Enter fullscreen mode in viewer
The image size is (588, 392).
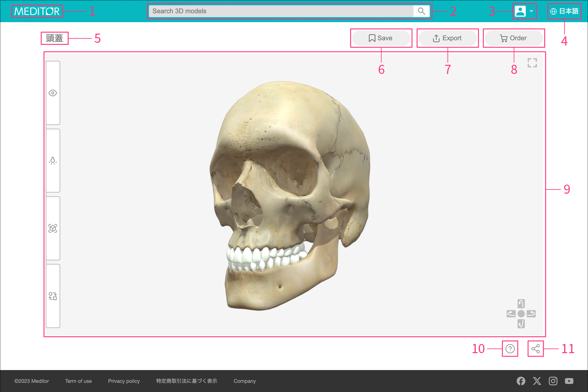click(x=532, y=63)
